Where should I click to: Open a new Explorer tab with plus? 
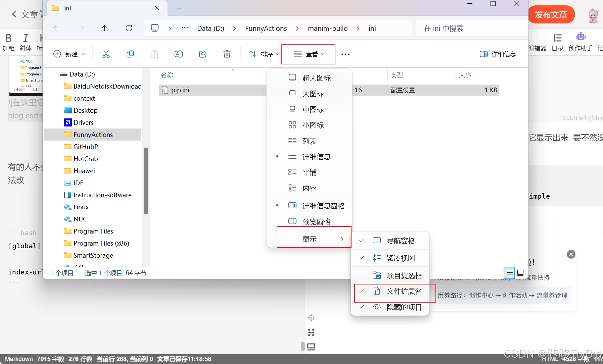(179, 8)
